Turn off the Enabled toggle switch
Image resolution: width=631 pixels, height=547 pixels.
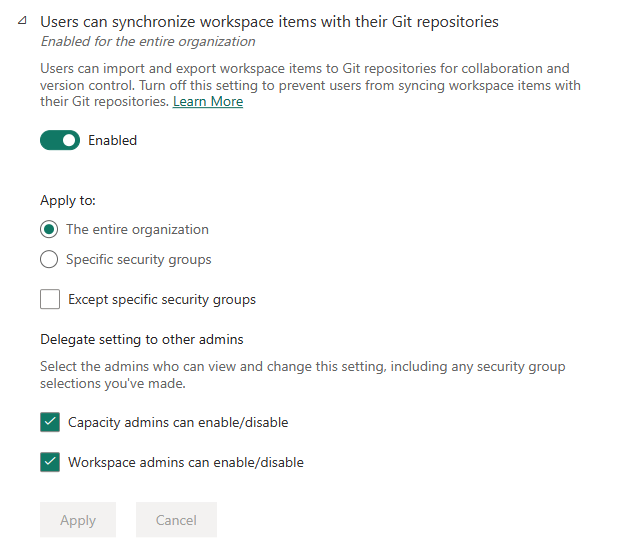click(60, 140)
